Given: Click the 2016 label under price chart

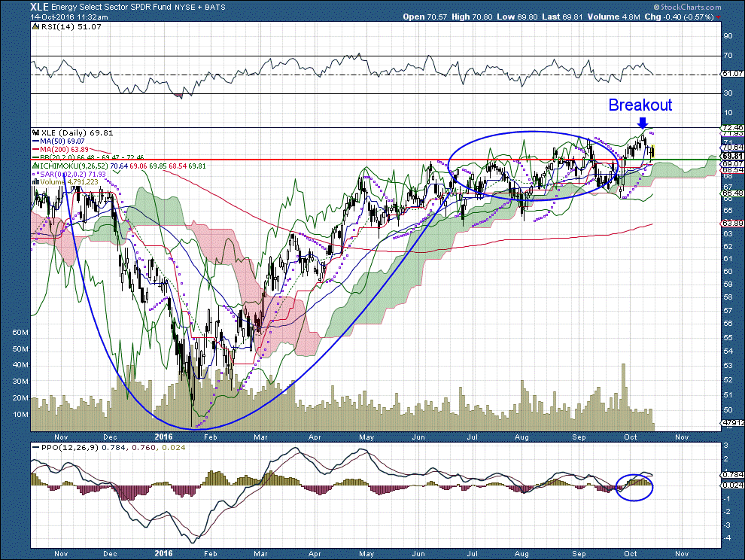Looking at the screenshot, I should (164, 437).
